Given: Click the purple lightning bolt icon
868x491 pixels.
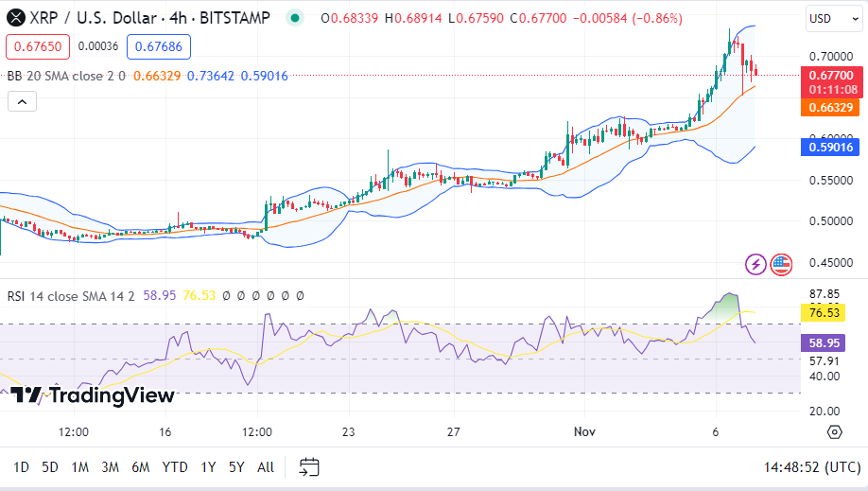Looking at the screenshot, I should (755, 264).
